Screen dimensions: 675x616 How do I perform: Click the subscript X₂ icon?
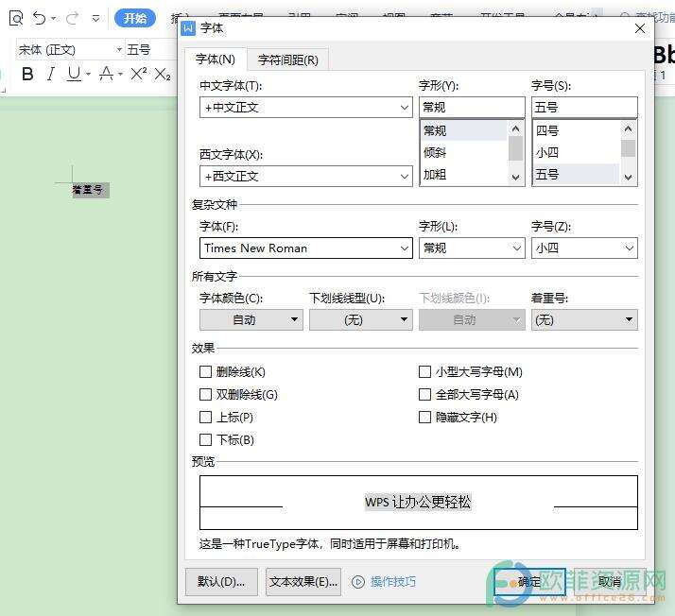pyautogui.click(x=163, y=74)
